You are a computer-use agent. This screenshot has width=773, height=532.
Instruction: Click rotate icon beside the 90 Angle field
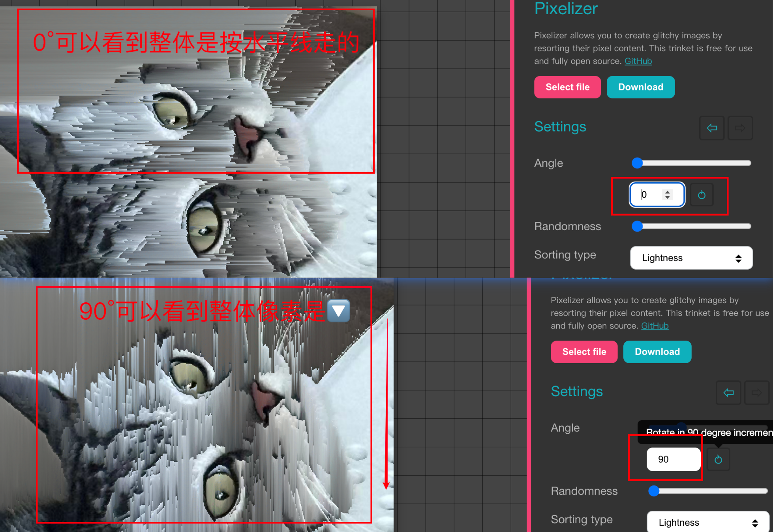point(718,459)
